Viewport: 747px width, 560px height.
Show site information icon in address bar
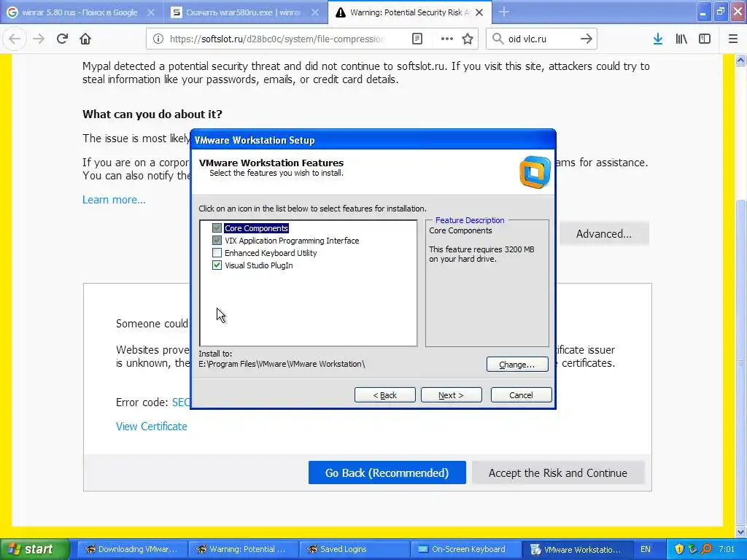158,39
